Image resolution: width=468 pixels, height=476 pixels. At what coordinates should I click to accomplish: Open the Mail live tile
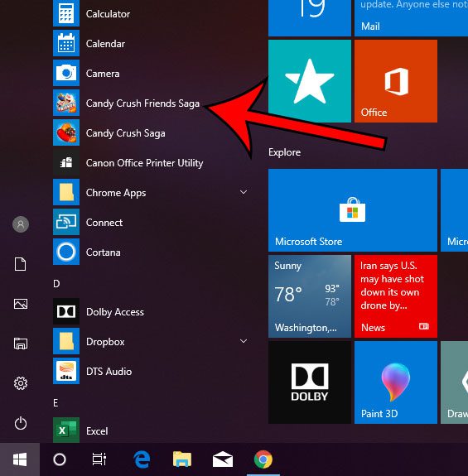[411, 18]
